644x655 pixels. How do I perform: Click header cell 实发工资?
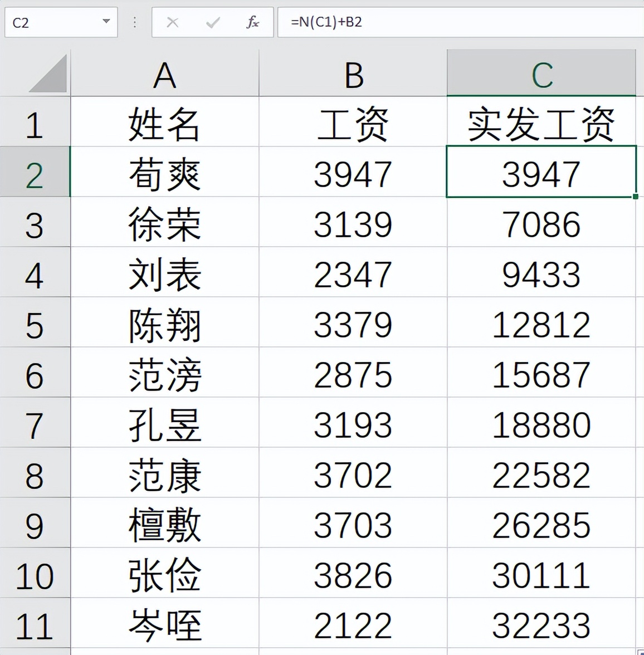(541, 121)
